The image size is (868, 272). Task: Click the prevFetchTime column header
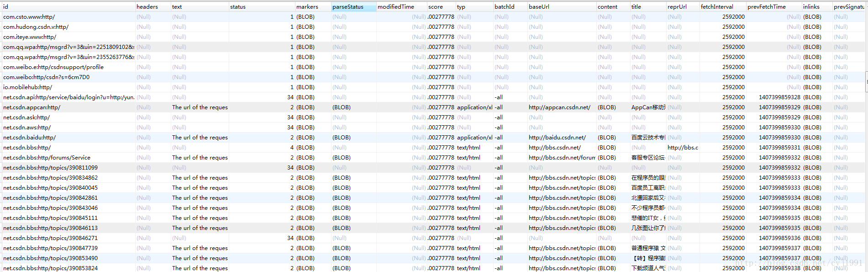tap(774, 6)
